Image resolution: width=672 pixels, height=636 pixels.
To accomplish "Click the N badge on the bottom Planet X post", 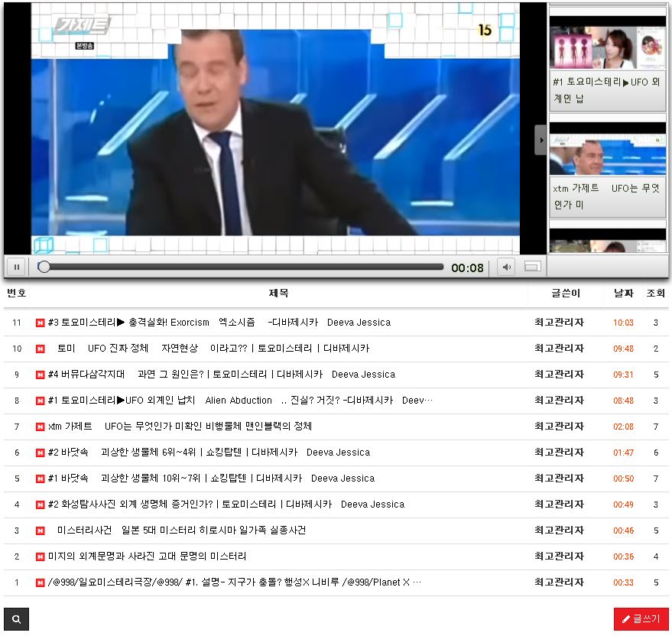I will (38, 582).
